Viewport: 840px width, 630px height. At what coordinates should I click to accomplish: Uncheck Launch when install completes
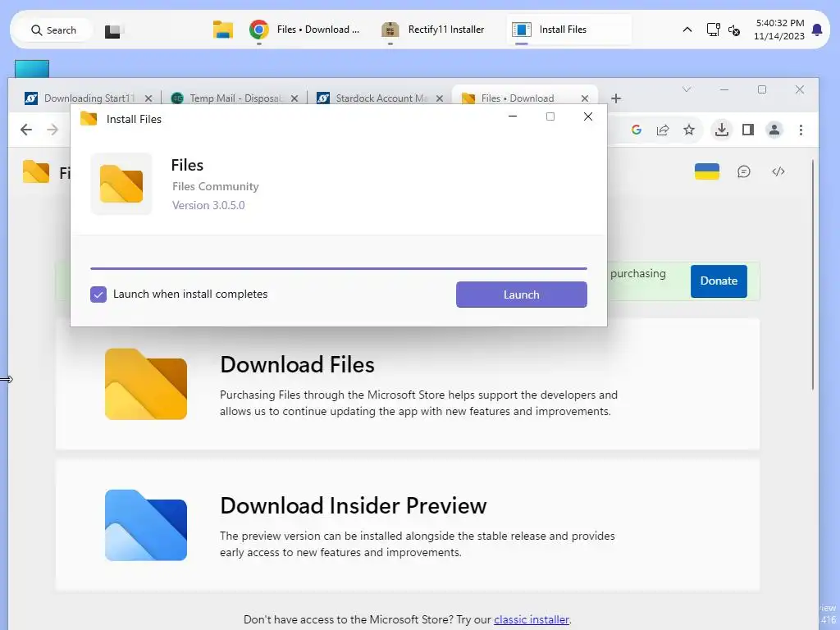click(x=98, y=294)
